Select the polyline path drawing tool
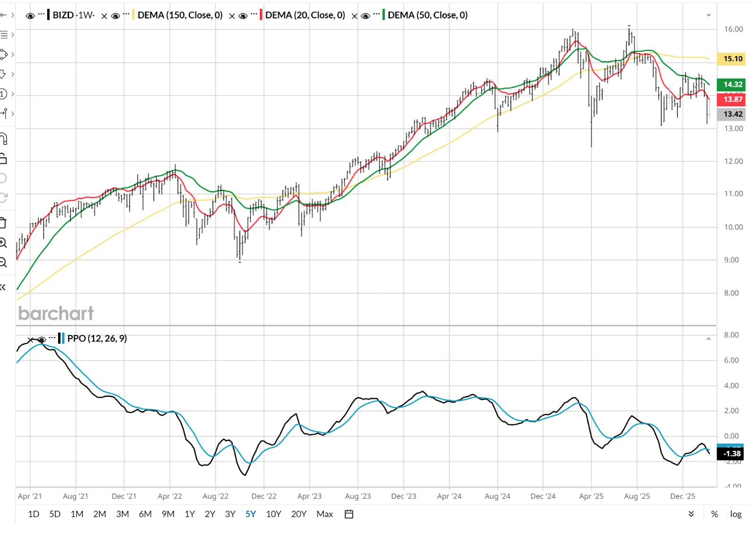Screen dimensions: 756x541 click(x=3, y=54)
